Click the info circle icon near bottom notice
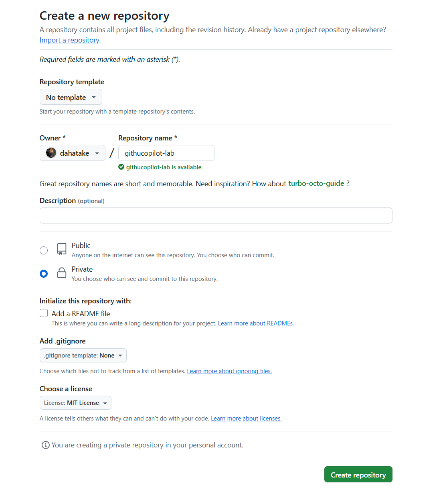443x504 pixels. [45, 445]
